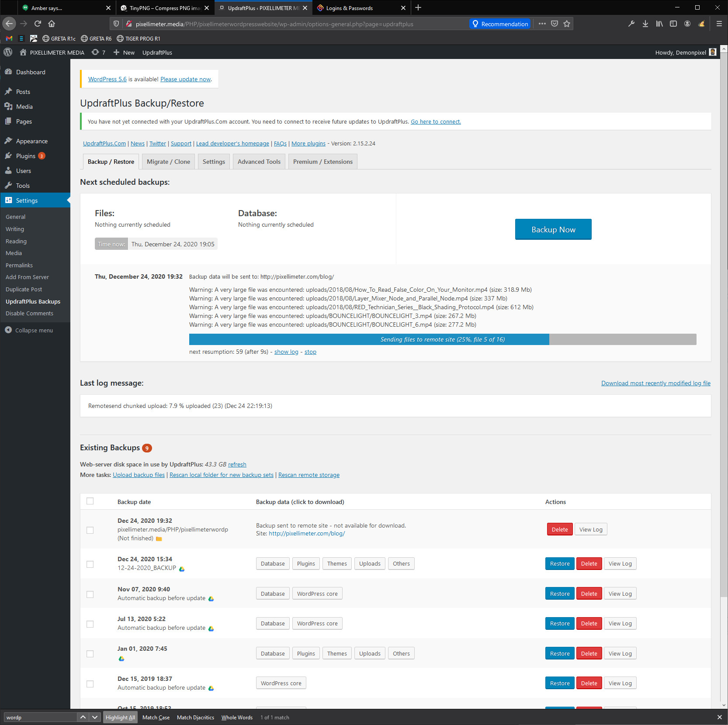Toggle the sidebar view icon

click(x=673, y=24)
